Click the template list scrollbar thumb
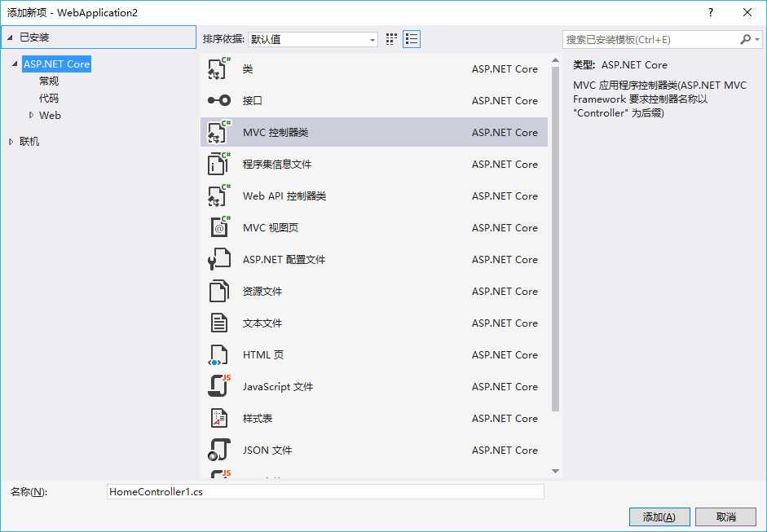 pyautogui.click(x=555, y=240)
